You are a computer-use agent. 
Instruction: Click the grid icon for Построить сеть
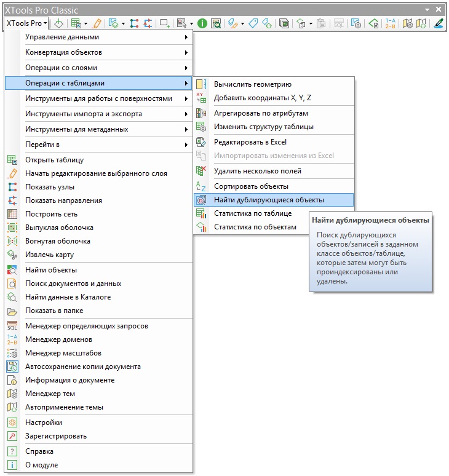click(12, 214)
